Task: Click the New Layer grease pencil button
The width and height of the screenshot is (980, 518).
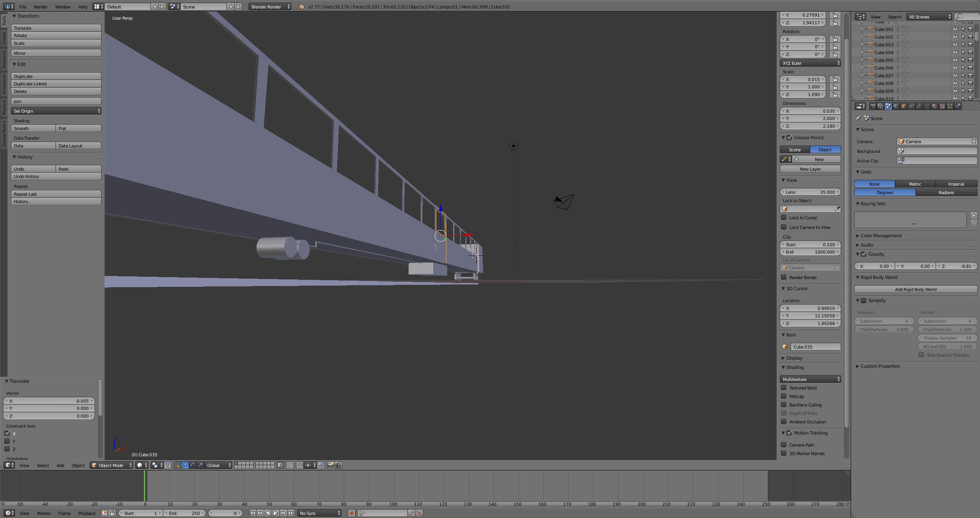Action: [x=810, y=169]
